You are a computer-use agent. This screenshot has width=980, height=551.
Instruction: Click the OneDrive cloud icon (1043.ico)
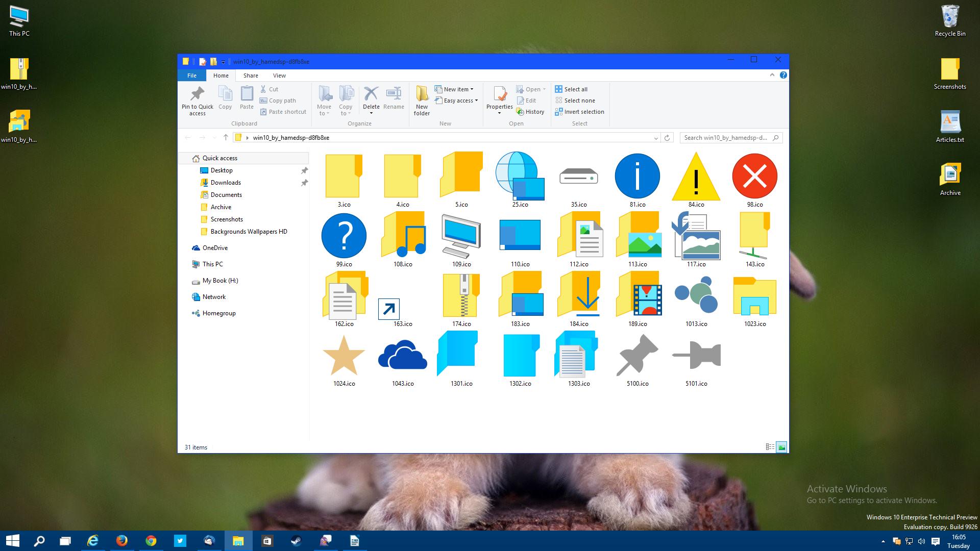tap(402, 357)
